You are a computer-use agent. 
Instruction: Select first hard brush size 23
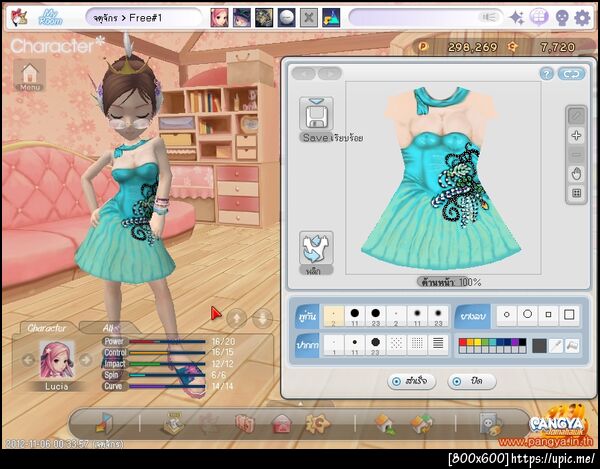(x=375, y=316)
